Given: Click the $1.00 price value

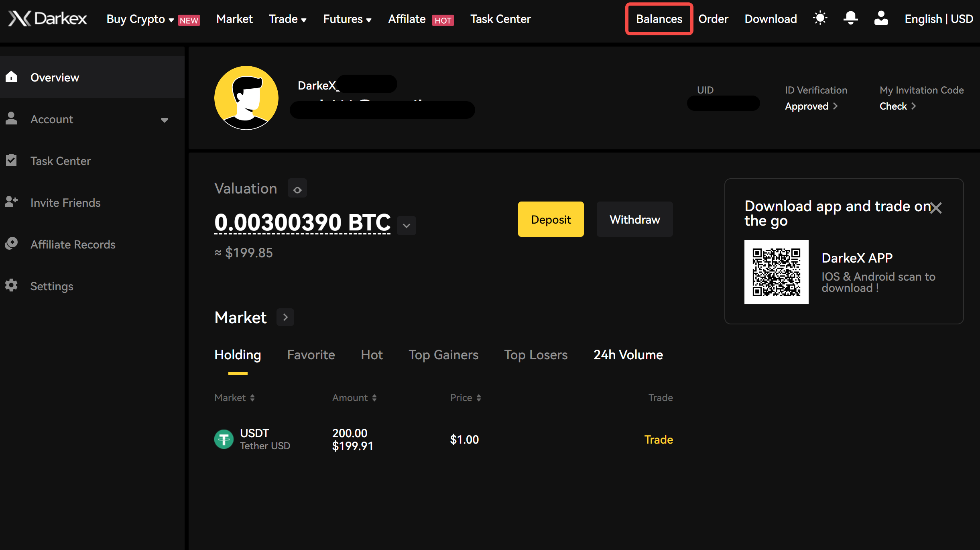Looking at the screenshot, I should [x=464, y=440].
